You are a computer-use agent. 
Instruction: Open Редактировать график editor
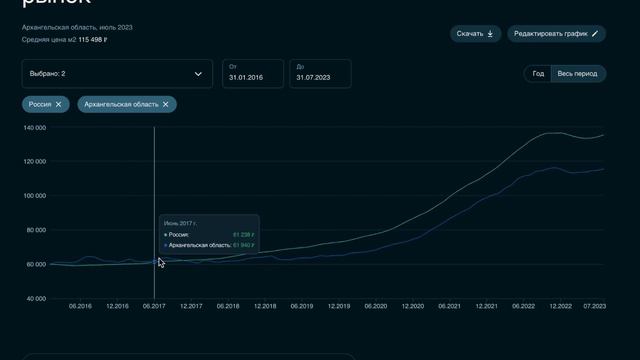click(x=556, y=34)
